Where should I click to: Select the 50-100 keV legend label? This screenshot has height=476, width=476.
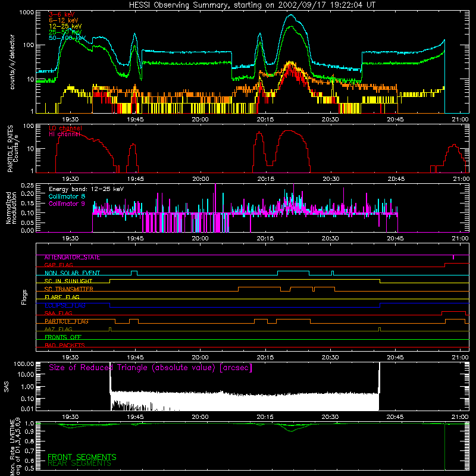point(67,38)
